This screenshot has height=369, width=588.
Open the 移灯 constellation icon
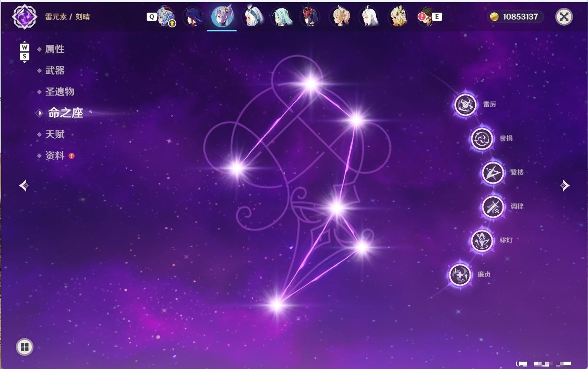point(482,241)
